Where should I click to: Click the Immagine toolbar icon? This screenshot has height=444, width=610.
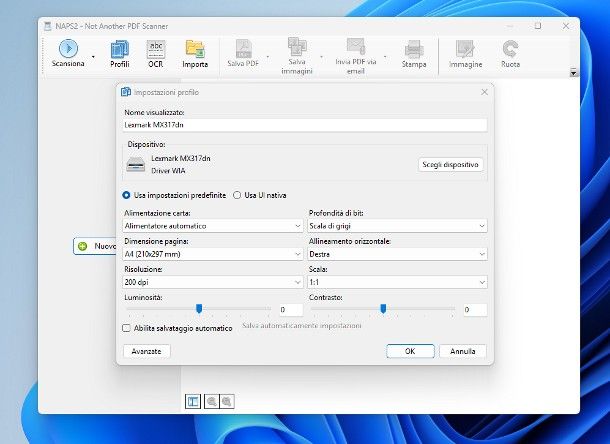[464, 49]
